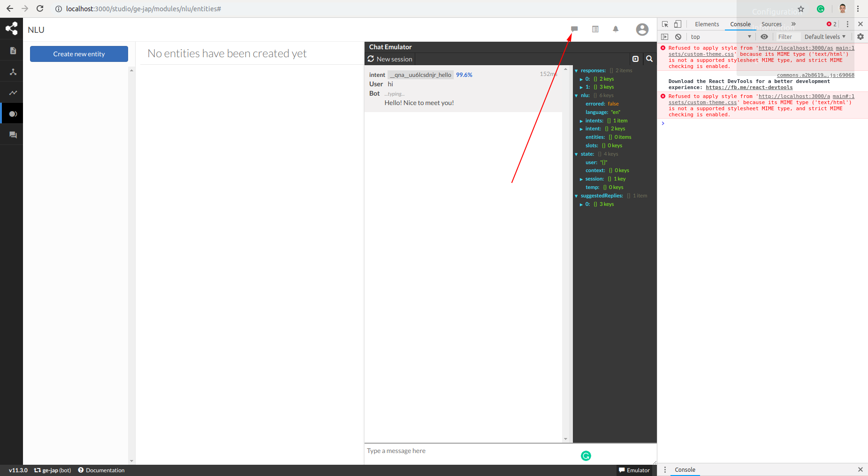The width and height of the screenshot is (868, 476).
Task: Open the search icon in the Chat Emulator header
Action: (649, 59)
